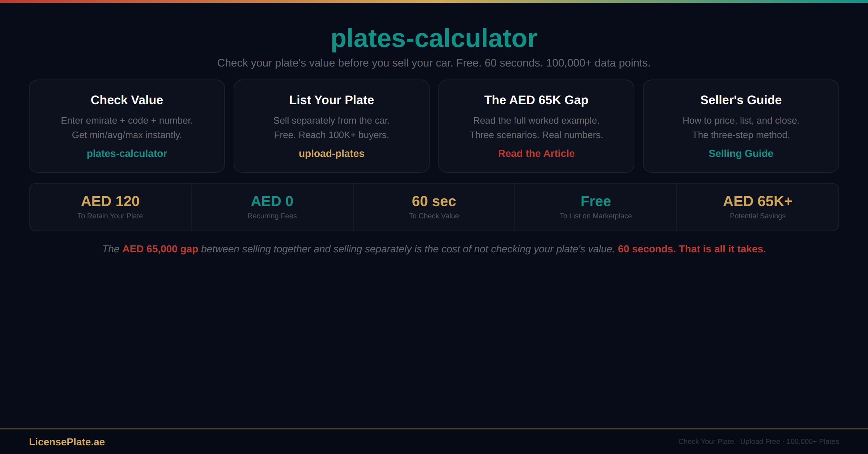Click the footer text 'Check Your Plate · Upload Free'
The width and height of the screenshot is (868, 454).
729,442
